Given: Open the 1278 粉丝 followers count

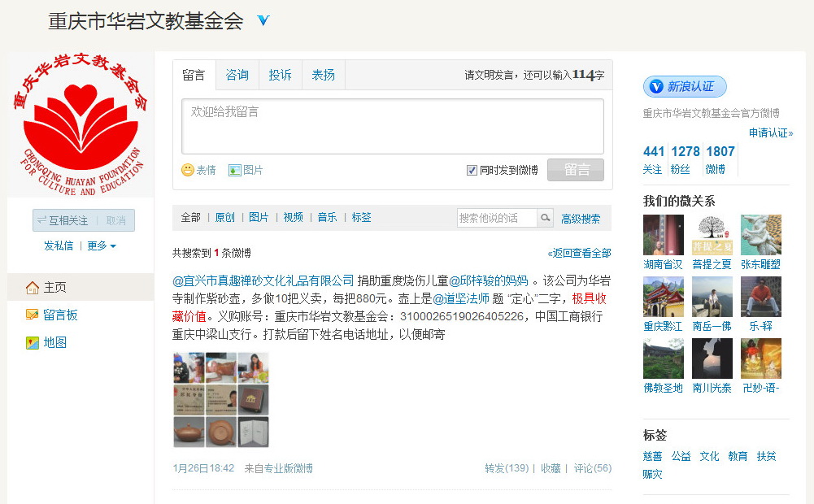Looking at the screenshot, I should point(686,159).
